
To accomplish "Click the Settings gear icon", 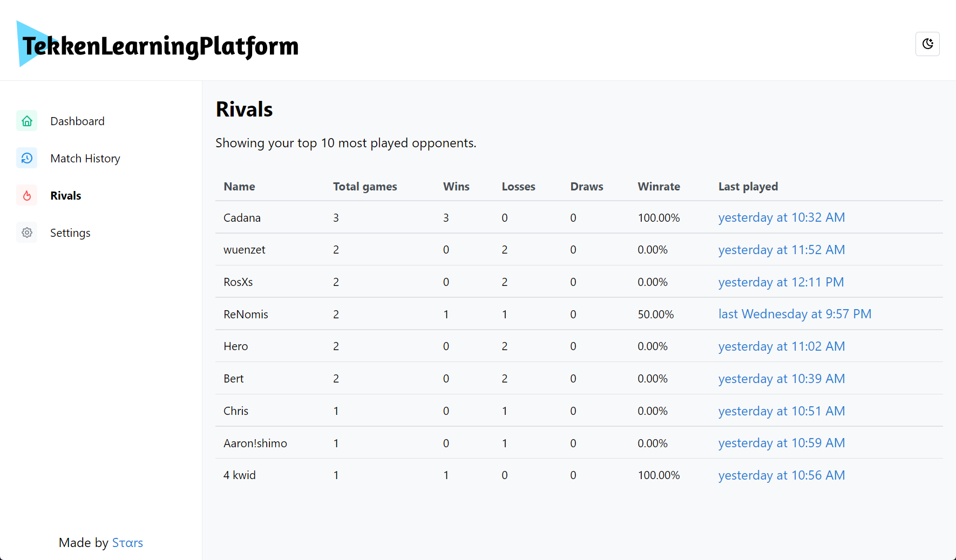I will 27,233.
